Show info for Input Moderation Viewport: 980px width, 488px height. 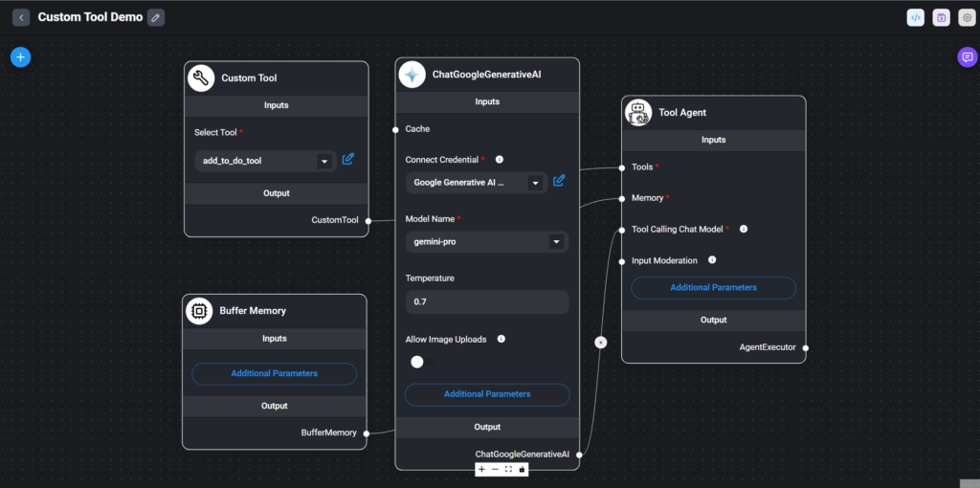pyautogui.click(x=712, y=260)
